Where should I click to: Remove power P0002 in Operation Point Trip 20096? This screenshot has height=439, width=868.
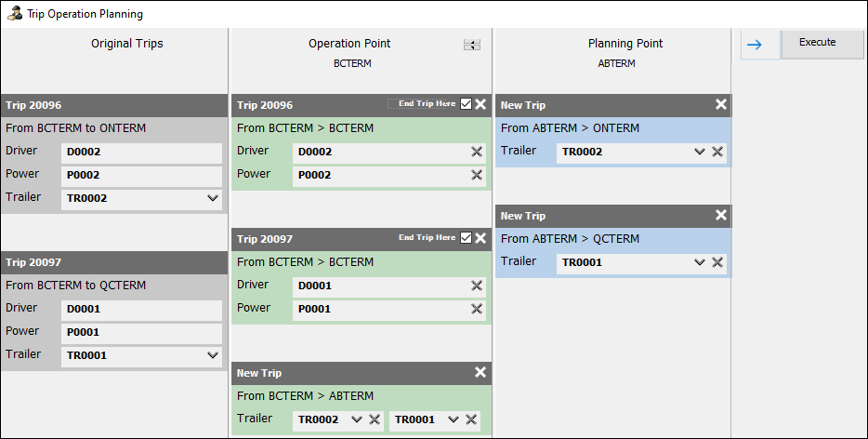[x=477, y=175]
